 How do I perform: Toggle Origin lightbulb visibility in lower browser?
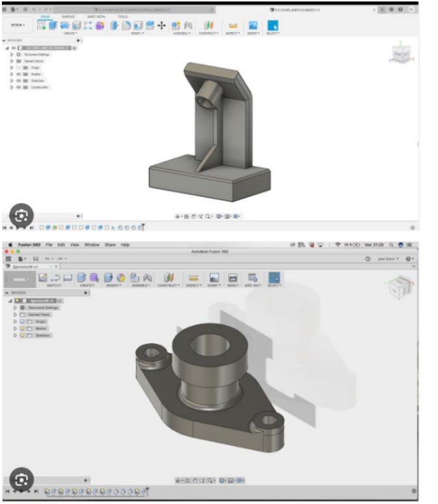tap(22, 321)
